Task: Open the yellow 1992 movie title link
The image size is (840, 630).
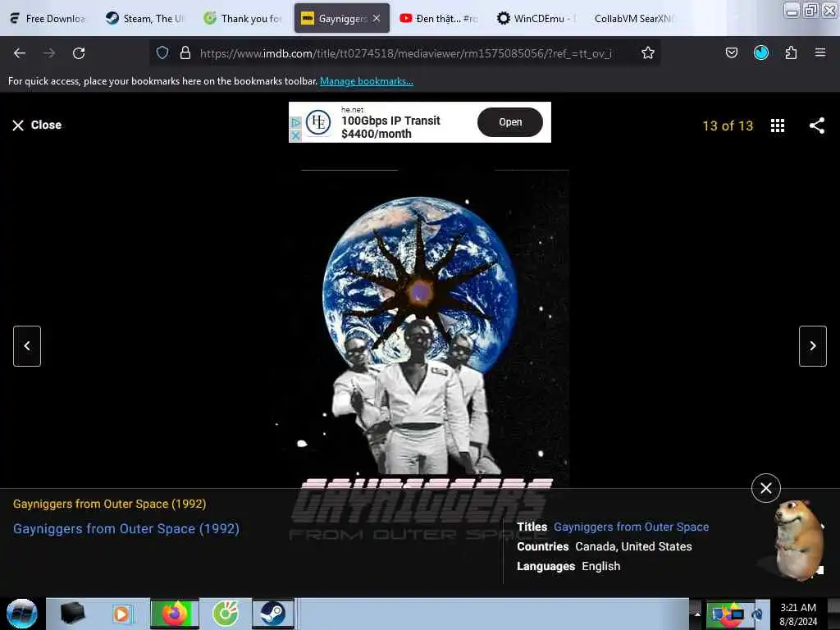Action: pyautogui.click(x=109, y=504)
